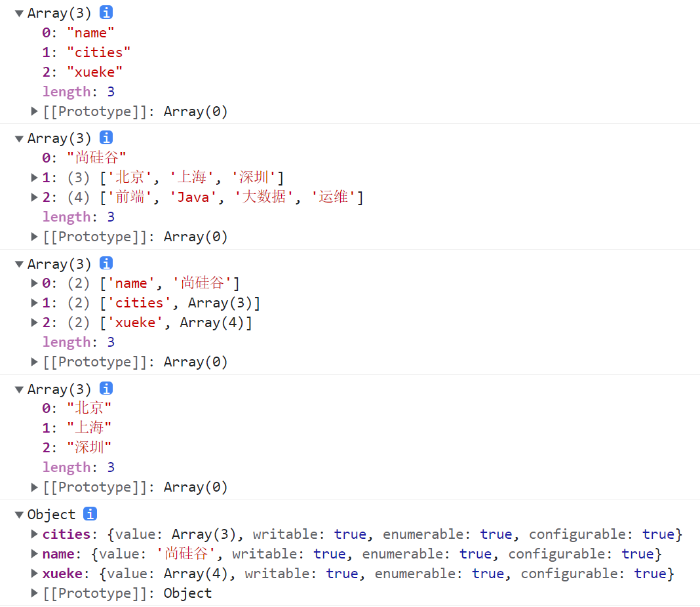
Task: Expand the ['前端', 'Java', '大数据', '运维'] sub-array
Action: 35,197
